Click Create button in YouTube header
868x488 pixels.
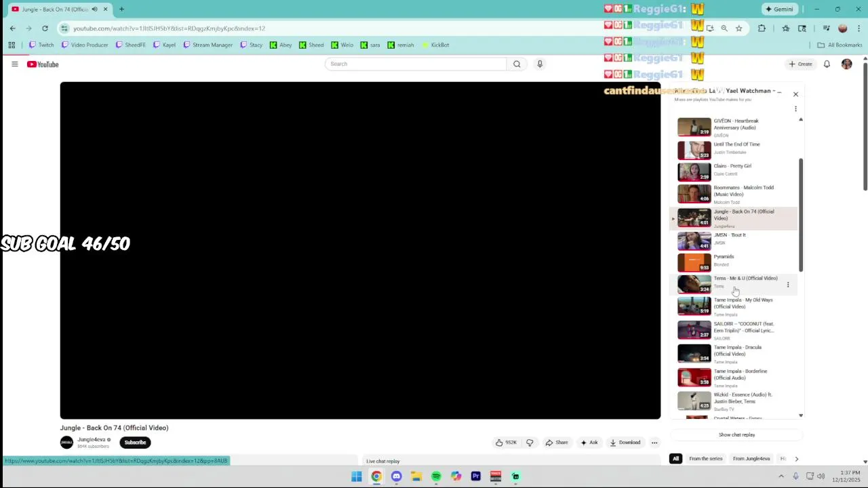(x=801, y=64)
